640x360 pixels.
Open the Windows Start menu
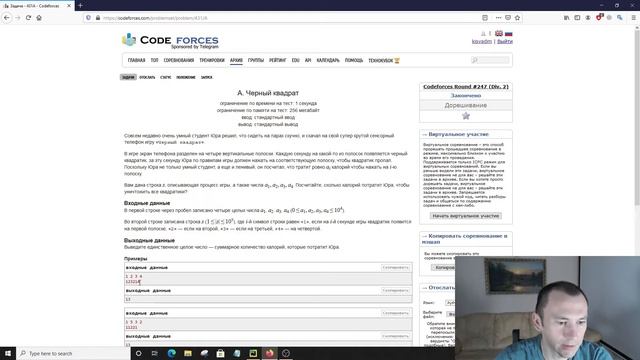click(8, 353)
